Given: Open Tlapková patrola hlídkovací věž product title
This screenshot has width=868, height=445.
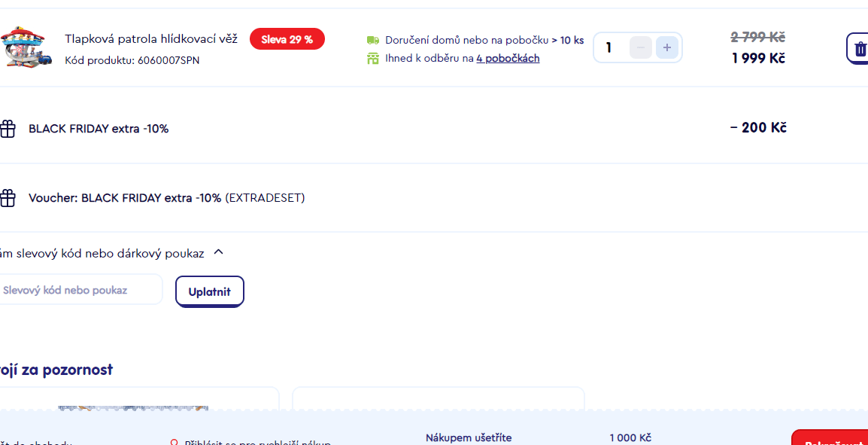Looking at the screenshot, I should [x=151, y=39].
